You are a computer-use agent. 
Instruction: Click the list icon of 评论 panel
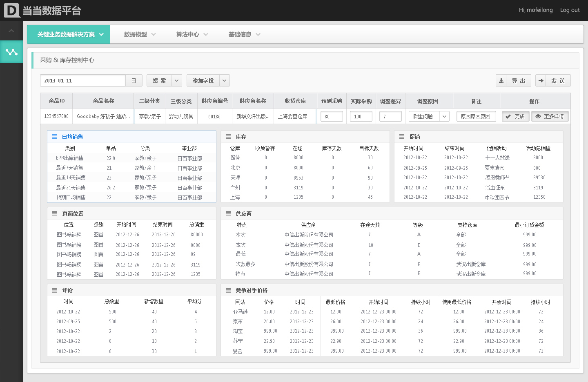point(55,290)
